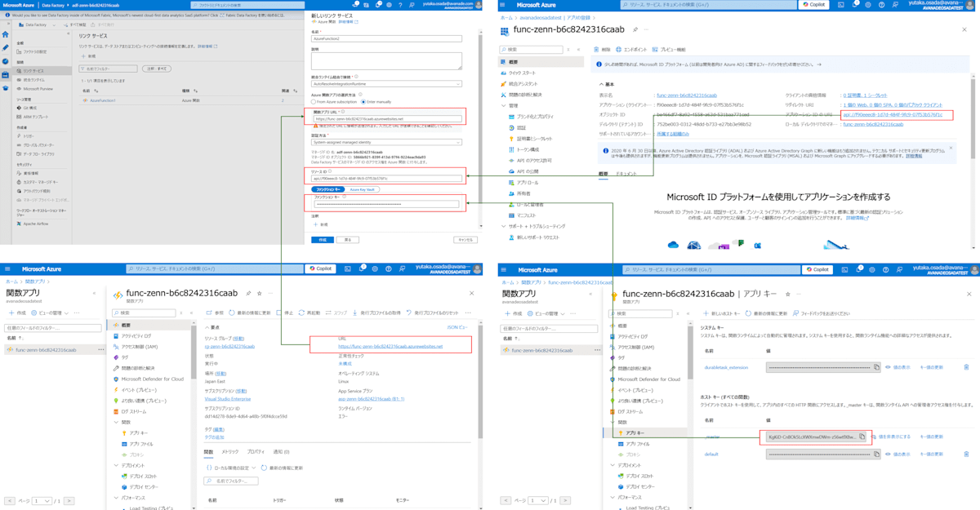980x510 pixels.
Task: Click the 名前 field containing AzureFunction2
Action: 387,38
